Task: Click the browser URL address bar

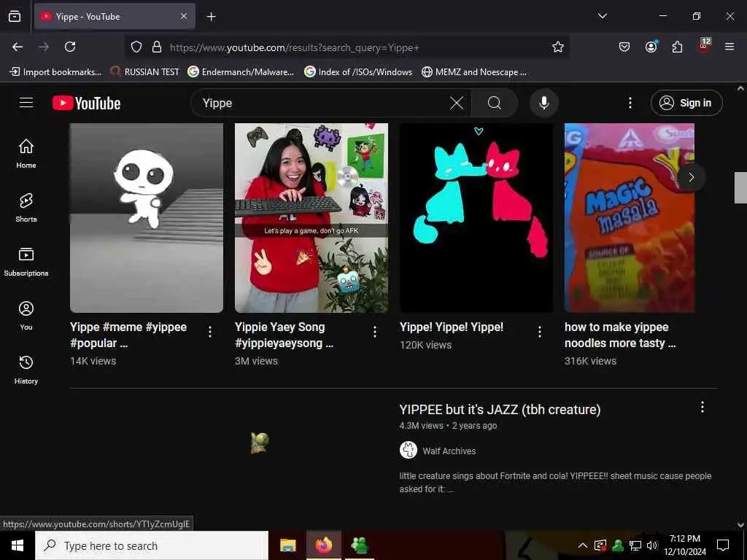Action: tap(348, 47)
